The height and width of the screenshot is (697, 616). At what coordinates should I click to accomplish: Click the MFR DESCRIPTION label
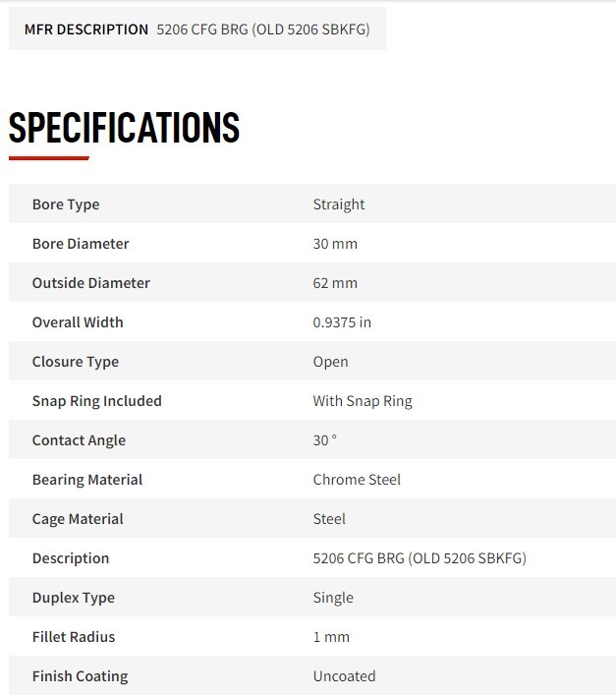tap(86, 29)
